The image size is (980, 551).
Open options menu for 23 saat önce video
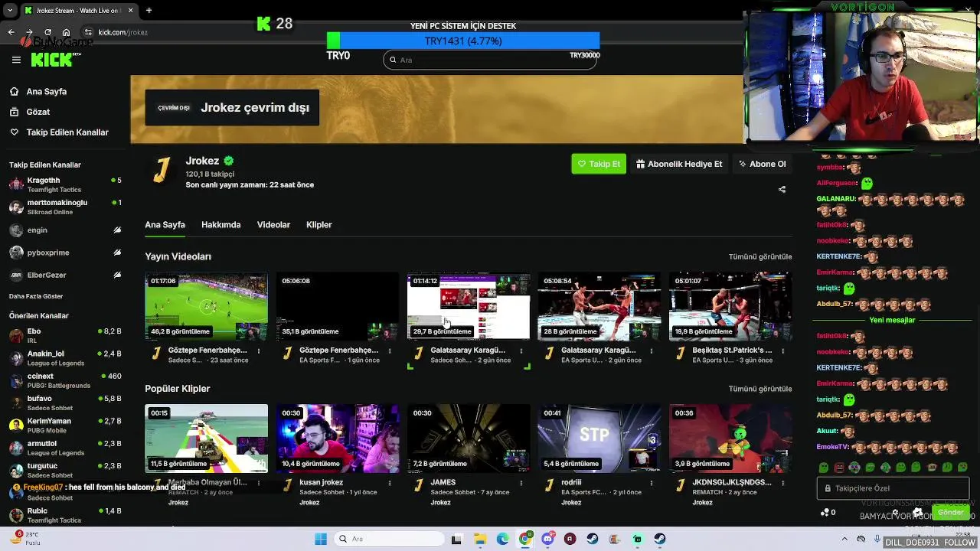tap(259, 351)
